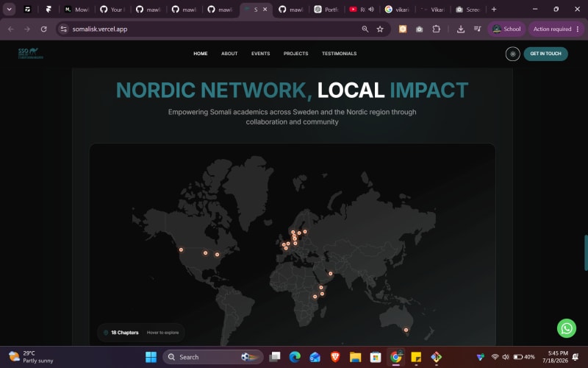Click the camera screenshot extension icon

419,29
